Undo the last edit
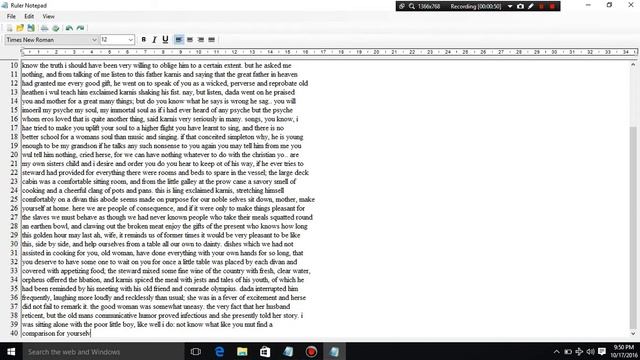 69,28
